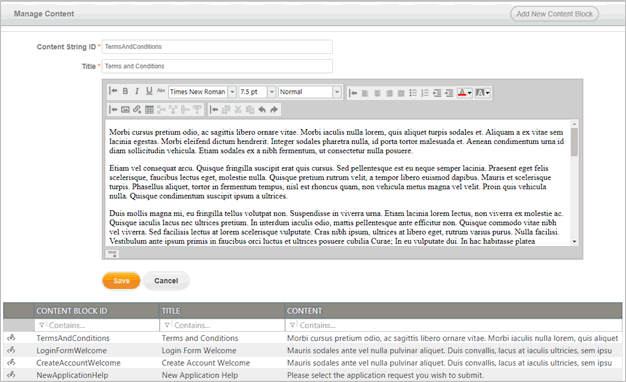The height and width of the screenshot is (382, 626).
Task: Save the content block
Action: (121, 281)
